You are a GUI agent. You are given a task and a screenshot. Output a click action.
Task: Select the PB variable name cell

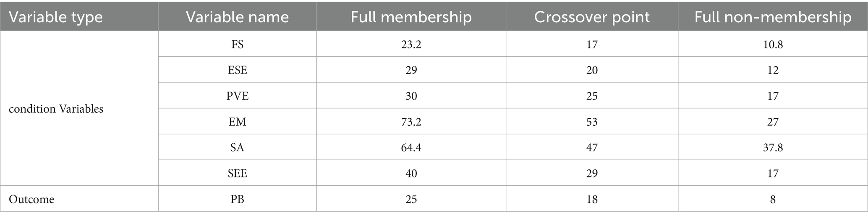coord(237,199)
